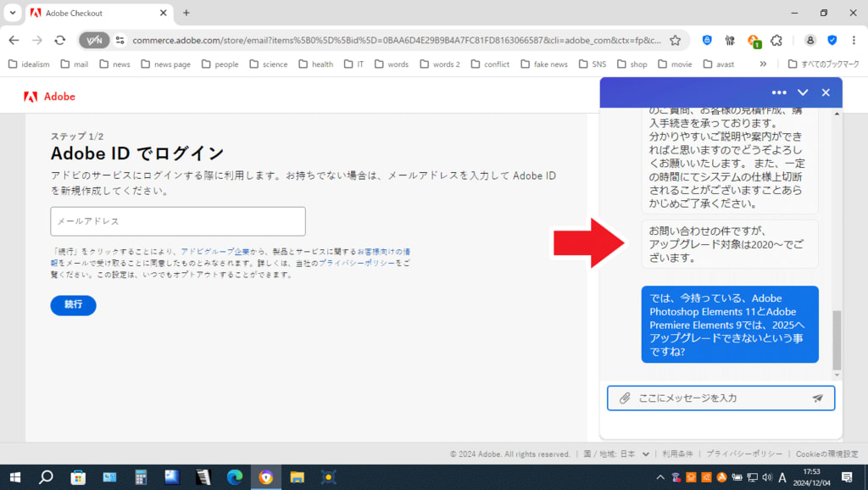Open Calculator from taskbar
Viewport: 868px width, 490px height.
click(x=141, y=477)
